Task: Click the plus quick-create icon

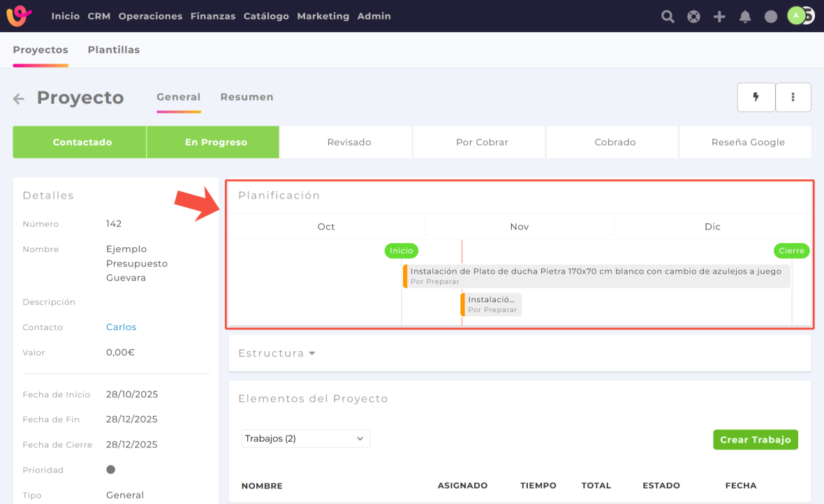Action: 719,17
